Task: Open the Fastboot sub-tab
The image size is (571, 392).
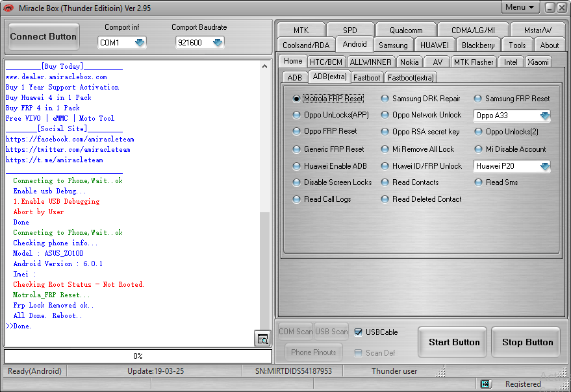Action: 367,77
